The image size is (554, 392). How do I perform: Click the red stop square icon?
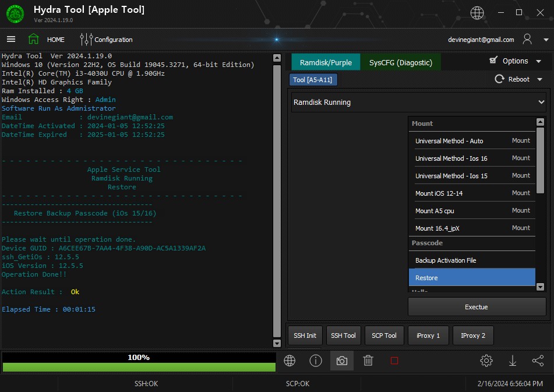click(x=394, y=361)
